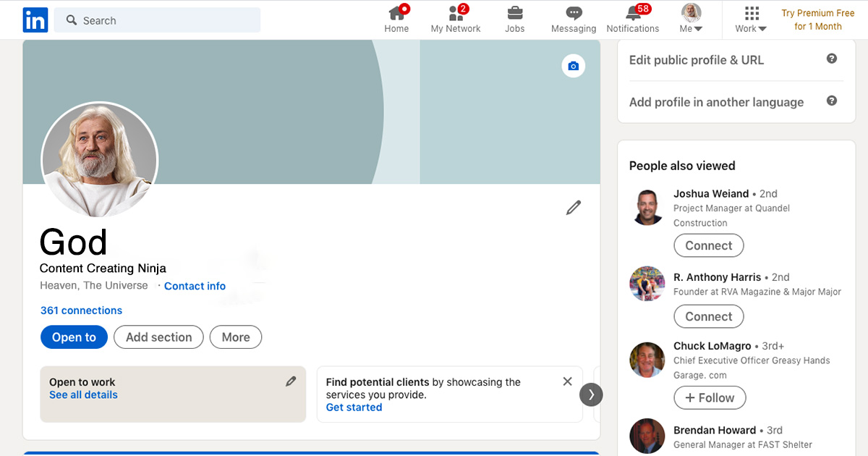Click Brendan Howard name
868x456 pixels.
715,431
